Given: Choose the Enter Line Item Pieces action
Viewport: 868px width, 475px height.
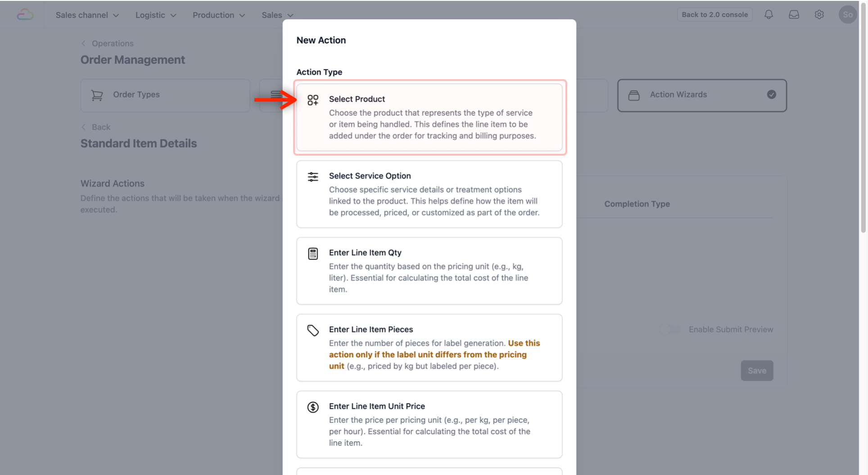Looking at the screenshot, I should click(x=429, y=348).
